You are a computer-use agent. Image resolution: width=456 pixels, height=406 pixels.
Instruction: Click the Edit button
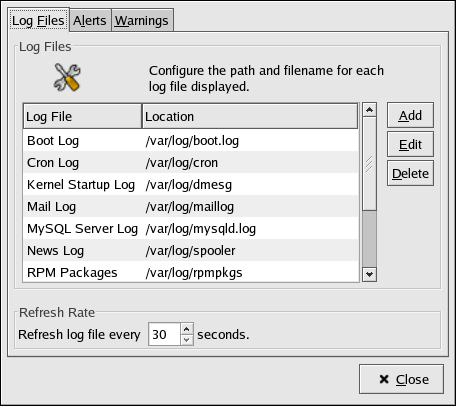(x=410, y=144)
